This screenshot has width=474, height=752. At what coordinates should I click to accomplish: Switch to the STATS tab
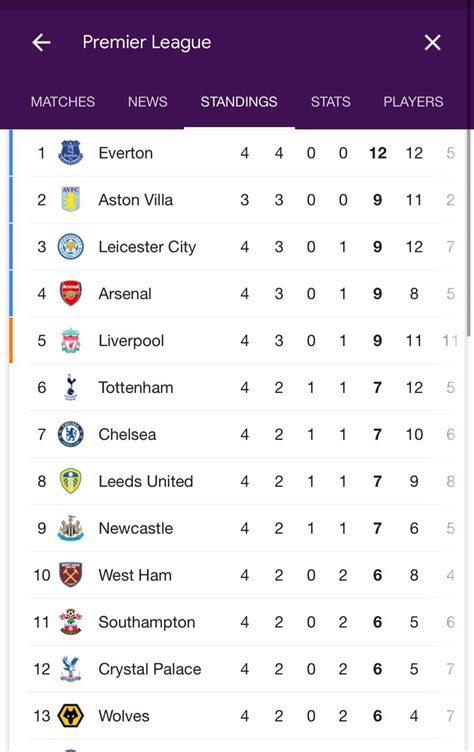331,102
